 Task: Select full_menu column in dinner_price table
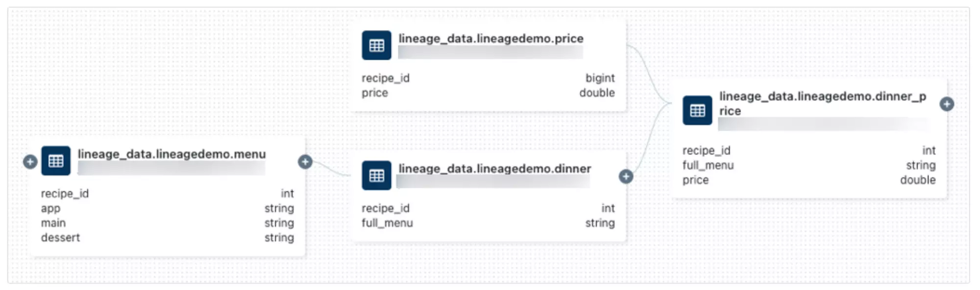click(809, 165)
